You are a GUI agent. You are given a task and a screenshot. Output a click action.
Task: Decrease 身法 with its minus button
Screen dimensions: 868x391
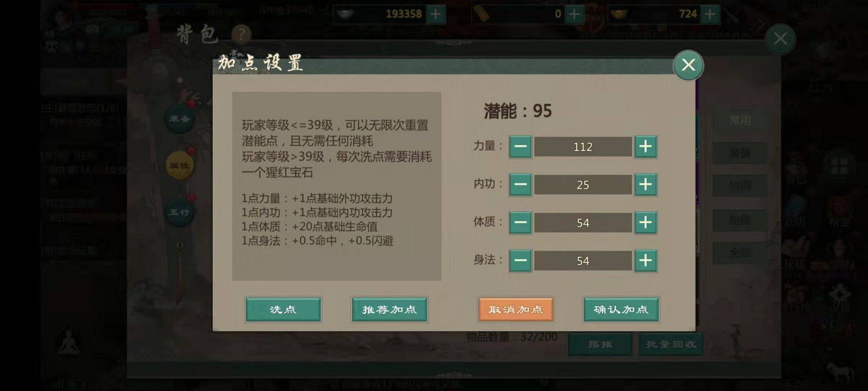point(520,261)
